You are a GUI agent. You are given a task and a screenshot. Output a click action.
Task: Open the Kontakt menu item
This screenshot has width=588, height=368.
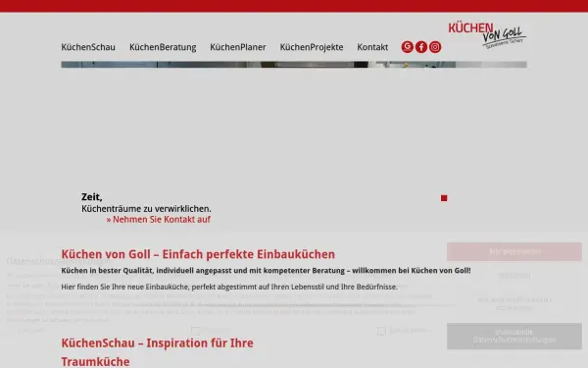(372, 47)
